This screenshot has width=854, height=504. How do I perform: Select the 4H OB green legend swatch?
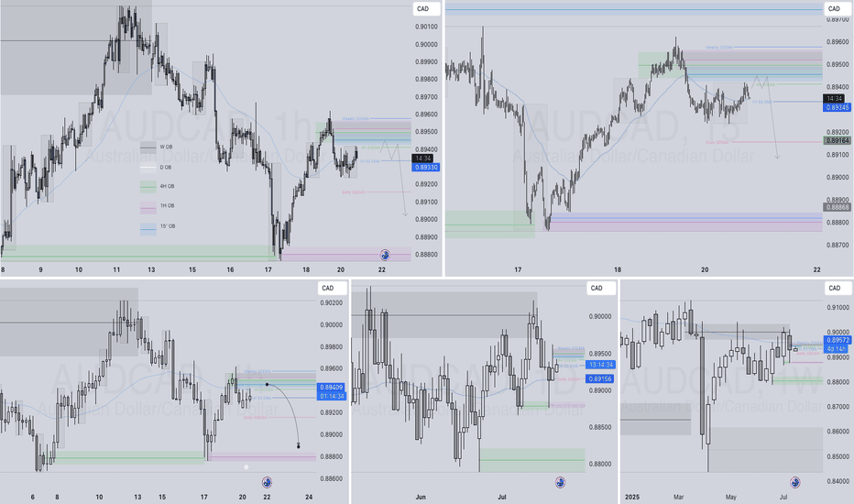coord(148,186)
